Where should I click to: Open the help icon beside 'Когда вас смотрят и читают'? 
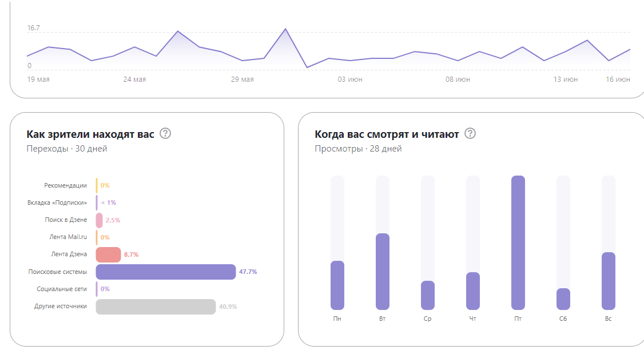click(470, 134)
